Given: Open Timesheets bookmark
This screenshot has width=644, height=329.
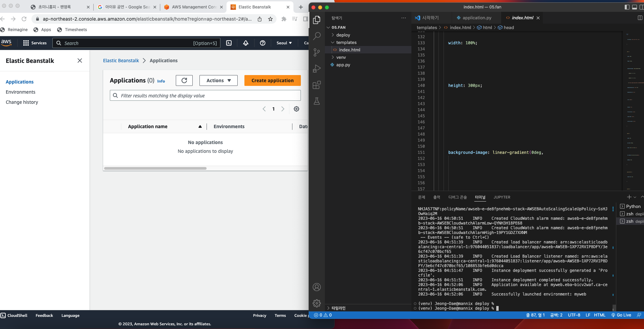Looking at the screenshot, I should pyautogui.click(x=72, y=30).
